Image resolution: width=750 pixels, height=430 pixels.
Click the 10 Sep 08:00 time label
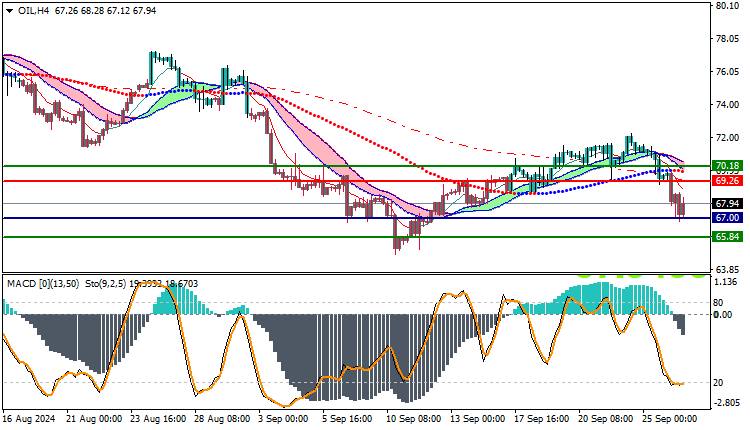pos(414,419)
